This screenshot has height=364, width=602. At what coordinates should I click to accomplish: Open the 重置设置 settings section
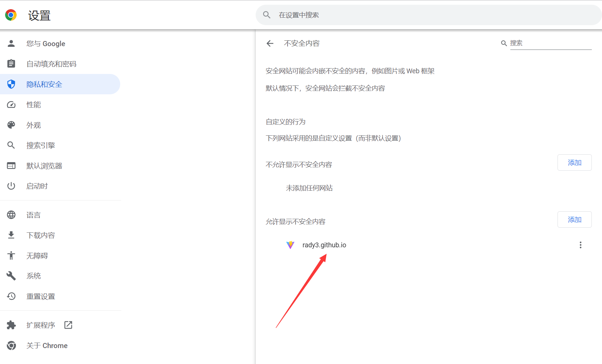[60, 296]
